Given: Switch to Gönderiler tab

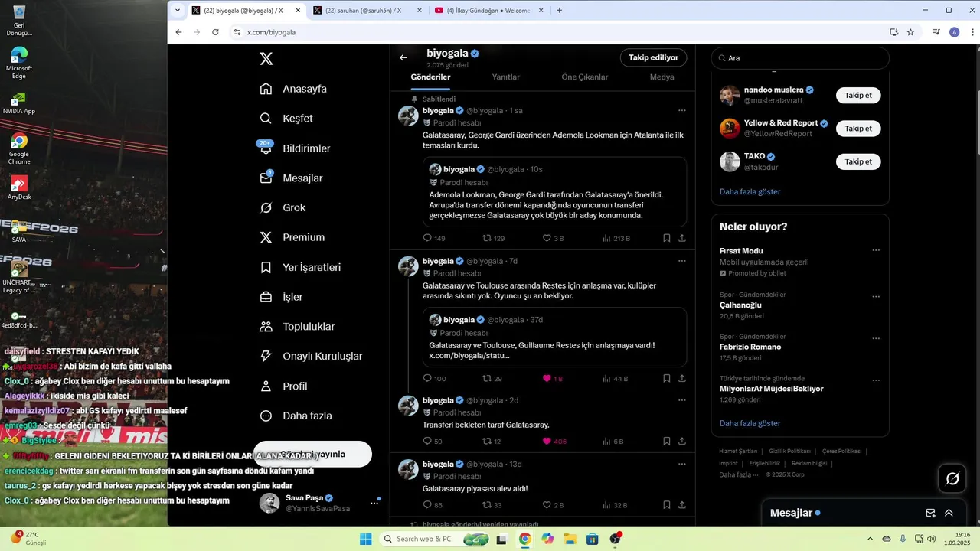Looking at the screenshot, I should click(430, 77).
